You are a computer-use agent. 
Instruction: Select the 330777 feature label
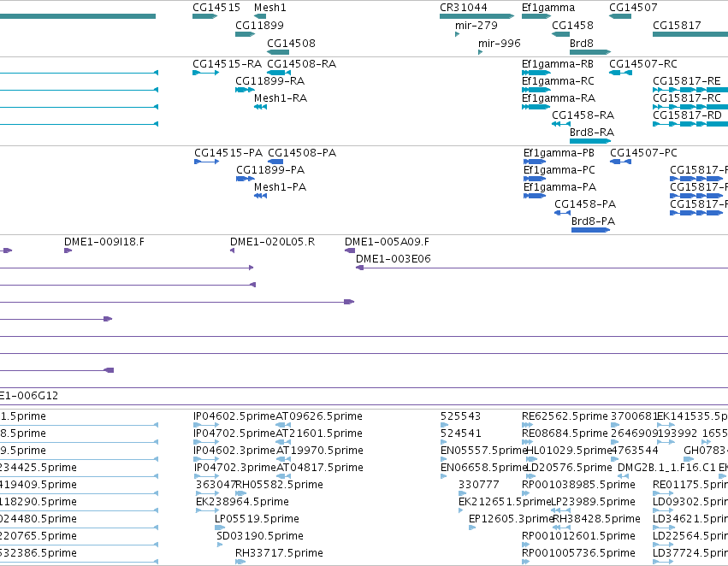pos(479,485)
